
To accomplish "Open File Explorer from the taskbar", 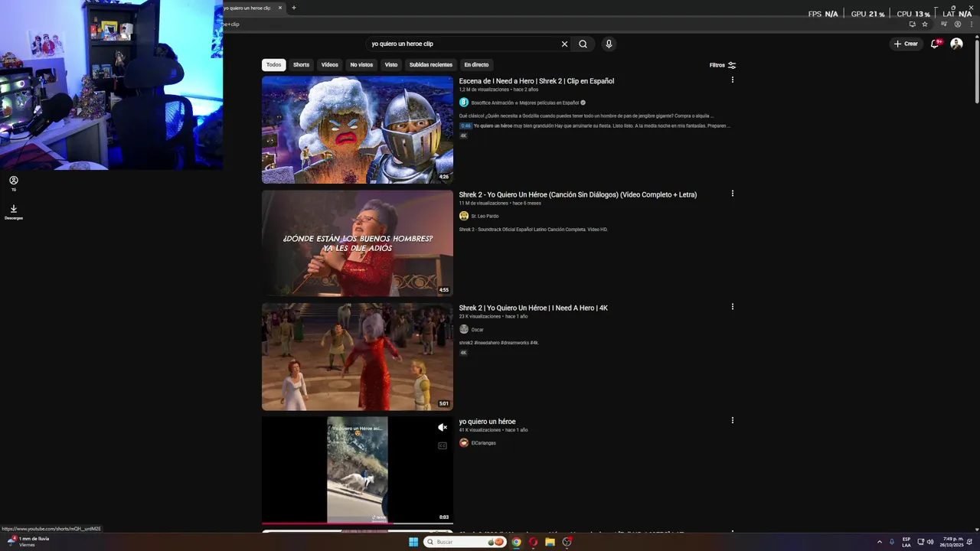I will [550, 542].
